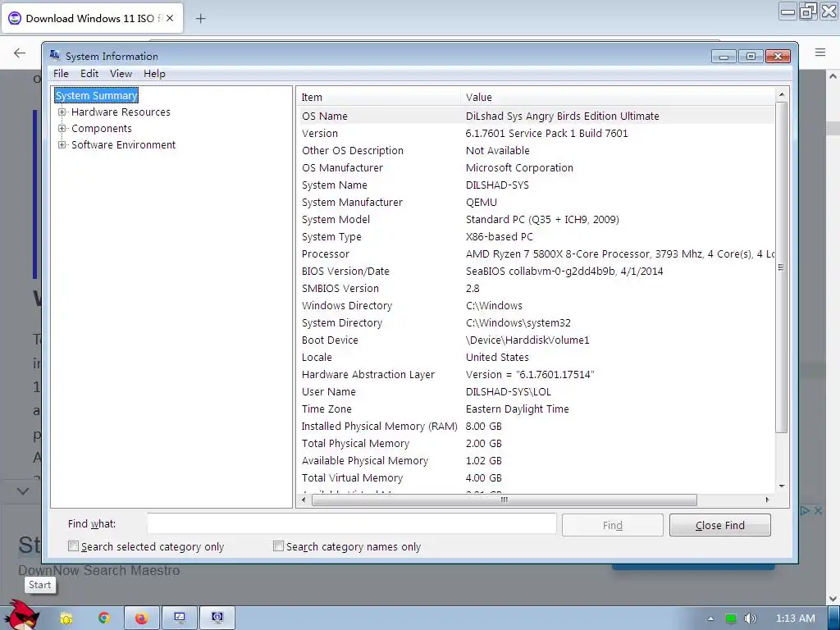Select the Processor row
This screenshot has width=840, height=630.
tap(536, 254)
